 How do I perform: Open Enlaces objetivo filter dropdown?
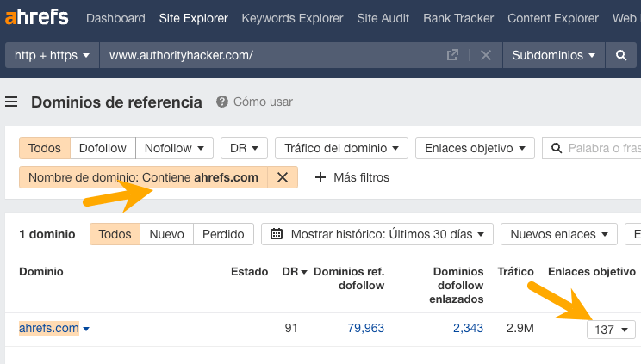(475, 148)
